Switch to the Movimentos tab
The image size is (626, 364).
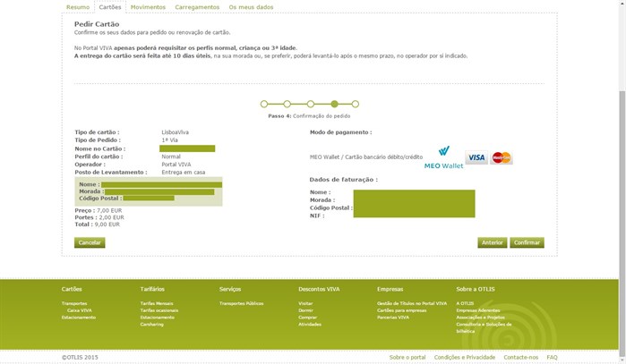click(x=148, y=7)
